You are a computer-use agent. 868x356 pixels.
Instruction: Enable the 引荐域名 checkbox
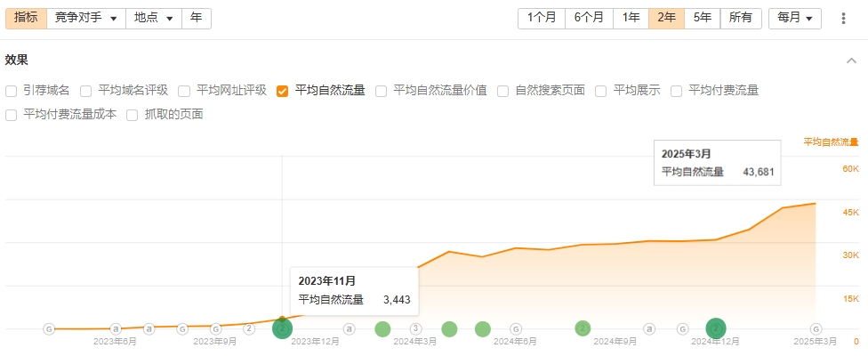11,92
